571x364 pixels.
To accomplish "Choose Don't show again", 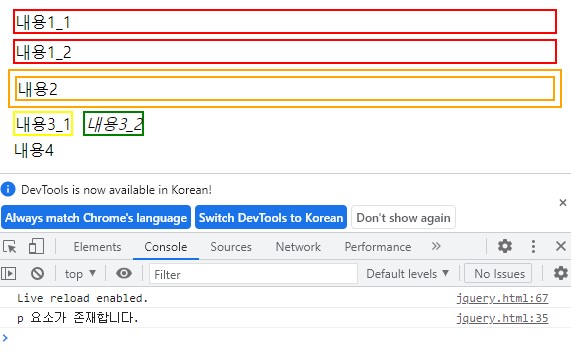I will pos(403,218).
